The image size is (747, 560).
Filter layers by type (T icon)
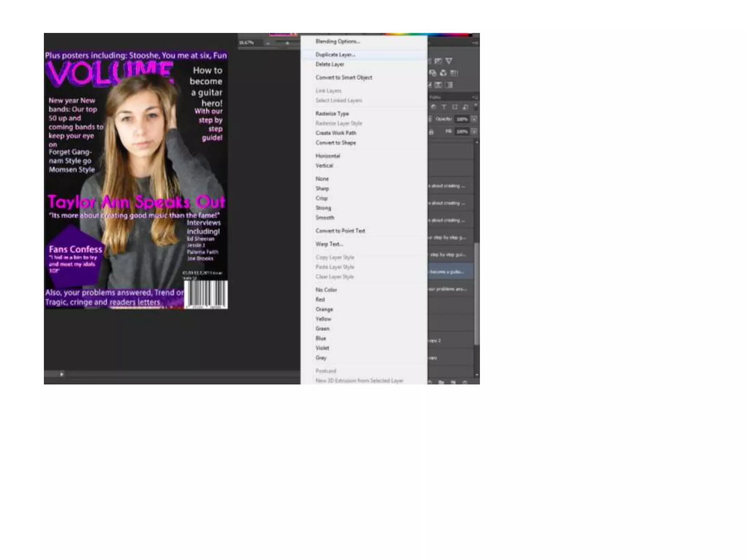pyautogui.click(x=444, y=107)
